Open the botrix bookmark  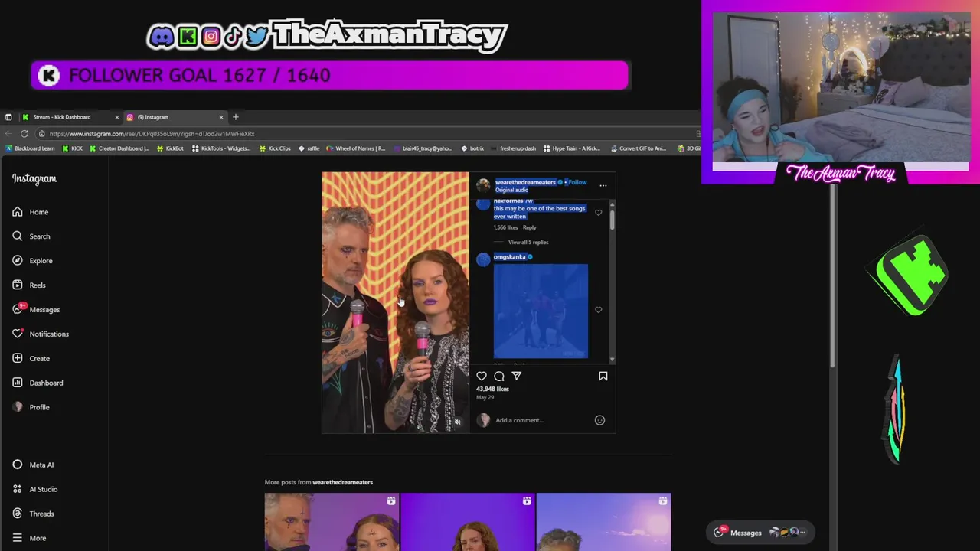[x=472, y=148]
